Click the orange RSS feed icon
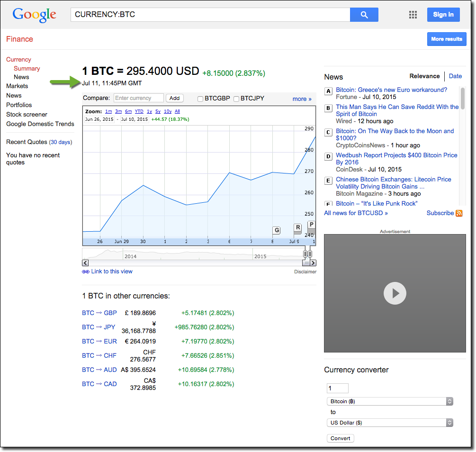 (459, 213)
